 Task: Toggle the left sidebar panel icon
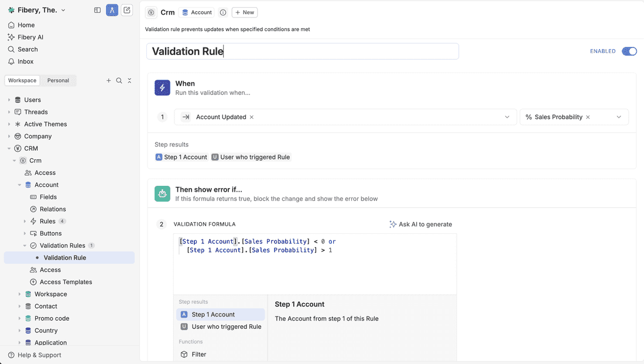click(97, 10)
